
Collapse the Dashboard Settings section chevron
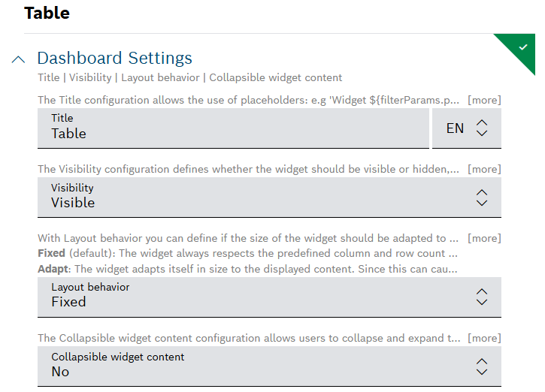tap(19, 59)
